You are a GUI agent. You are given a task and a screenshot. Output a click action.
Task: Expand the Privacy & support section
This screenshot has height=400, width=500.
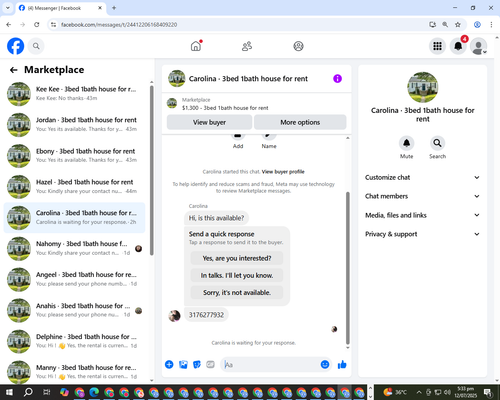point(422,234)
